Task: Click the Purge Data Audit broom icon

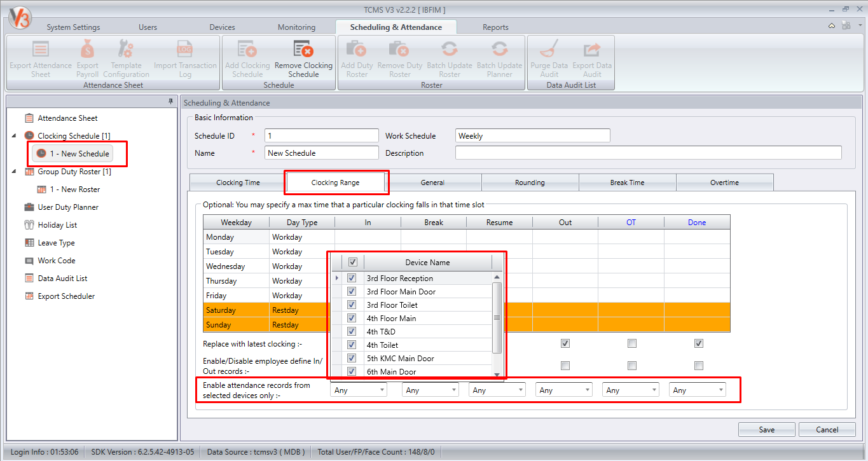Action: (549, 49)
